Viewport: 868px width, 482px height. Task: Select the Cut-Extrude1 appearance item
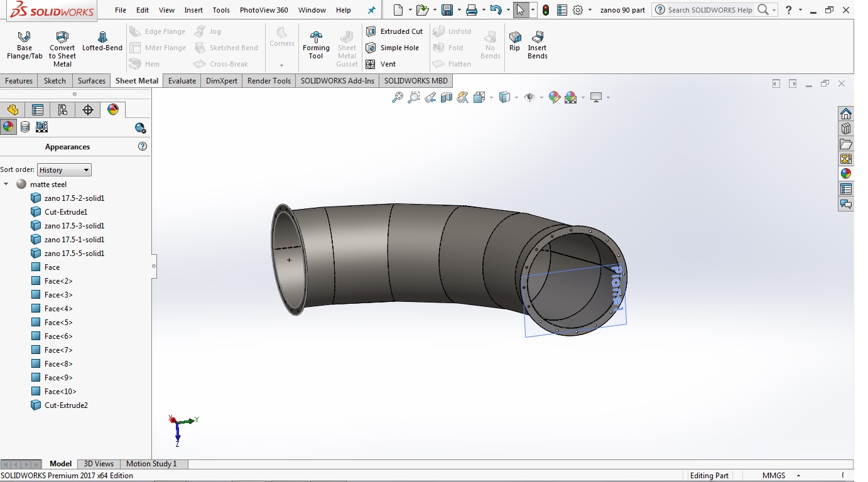click(x=66, y=212)
